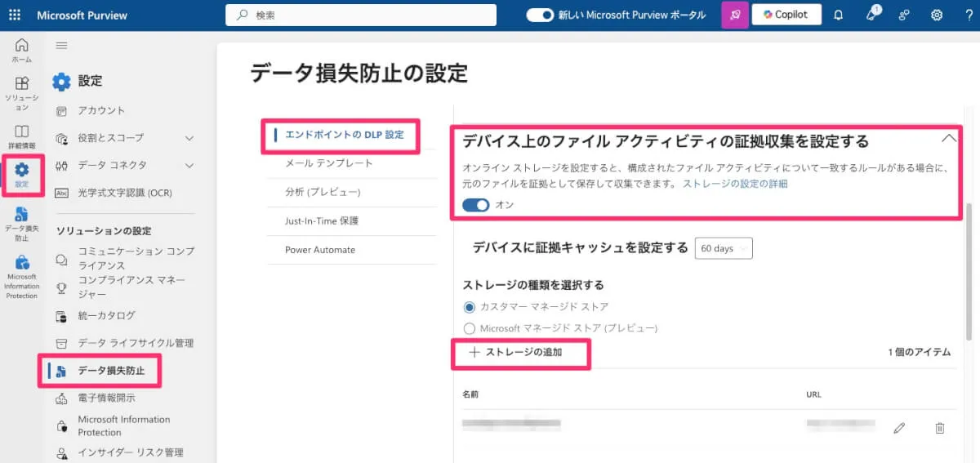Screen dimensions: 980x463
Task: Click the コミュニケーション コンプライアンス chat icon
Action: tap(61, 260)
